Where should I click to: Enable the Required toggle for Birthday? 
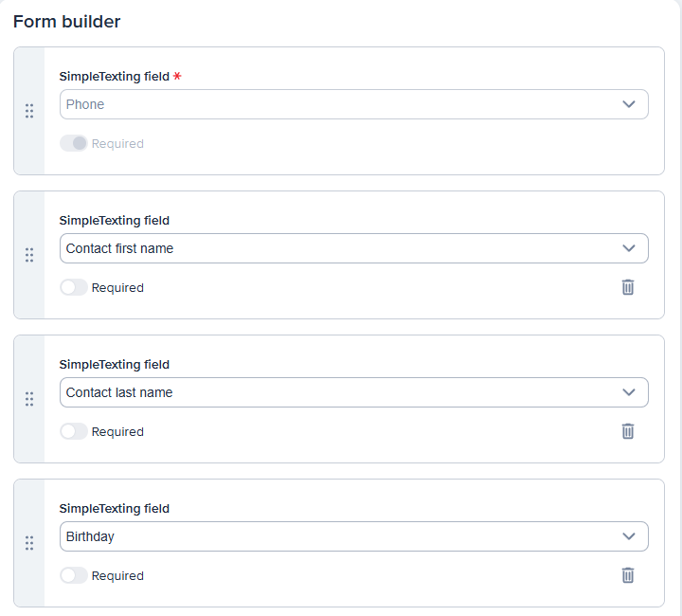[74, 575]
